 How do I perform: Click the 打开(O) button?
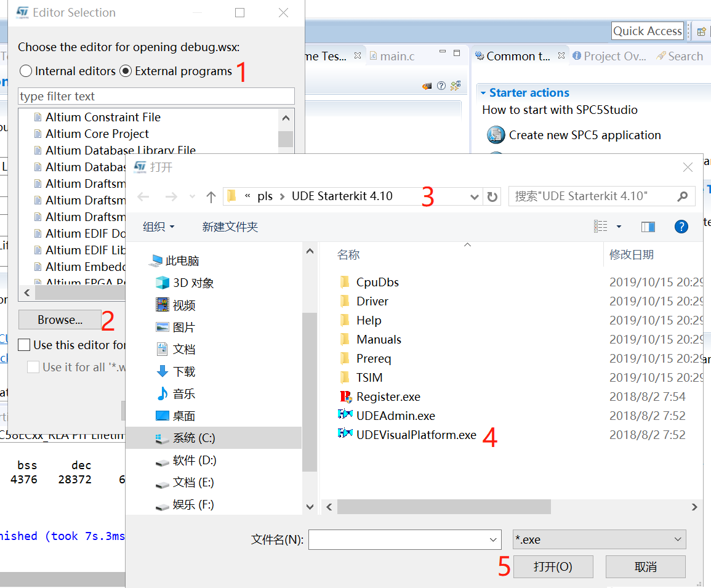pos(553,566)
